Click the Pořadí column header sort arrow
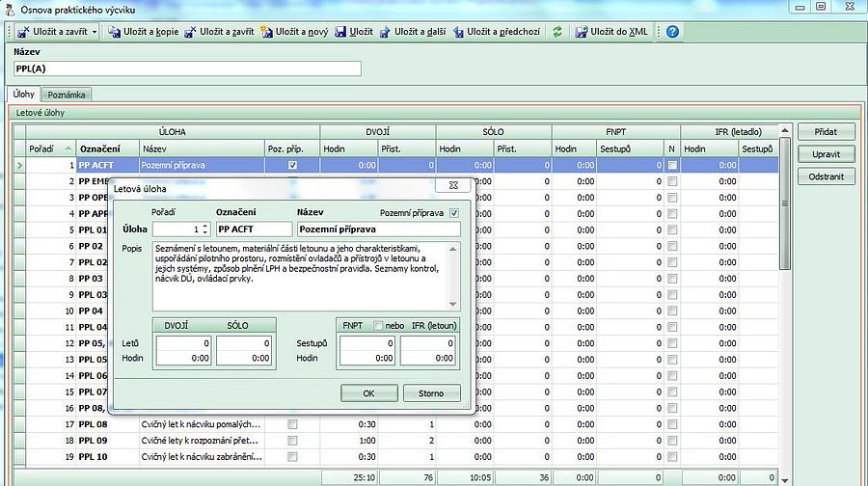This screenshot has height=486, width=868. tap(68, 148)
